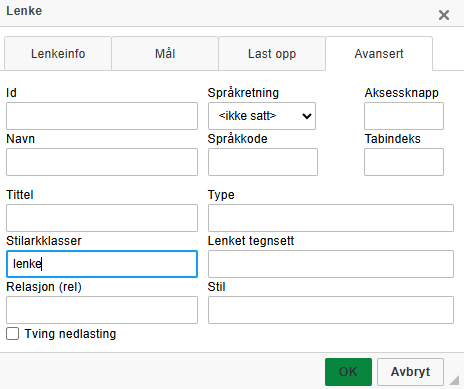Click the Språkretning label
464x389 pixels.
[x=243, y=93]
